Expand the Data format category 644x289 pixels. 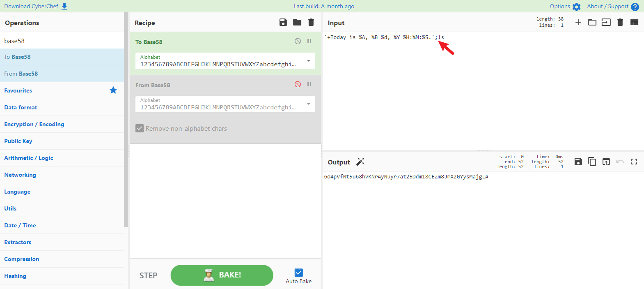click(x=62, y=107)
